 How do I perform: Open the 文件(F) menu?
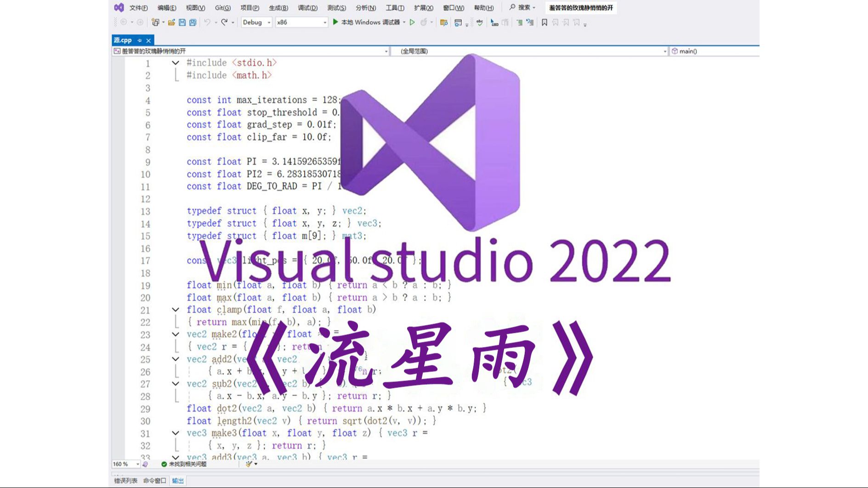pos(138,8)
